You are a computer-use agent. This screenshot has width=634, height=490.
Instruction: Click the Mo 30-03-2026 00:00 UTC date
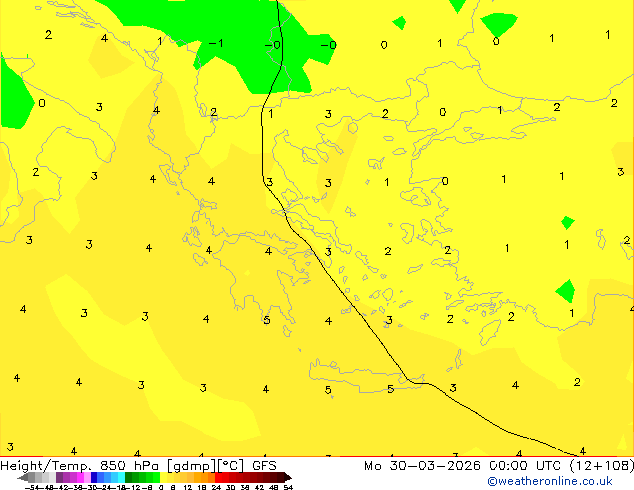coord(465,466)
